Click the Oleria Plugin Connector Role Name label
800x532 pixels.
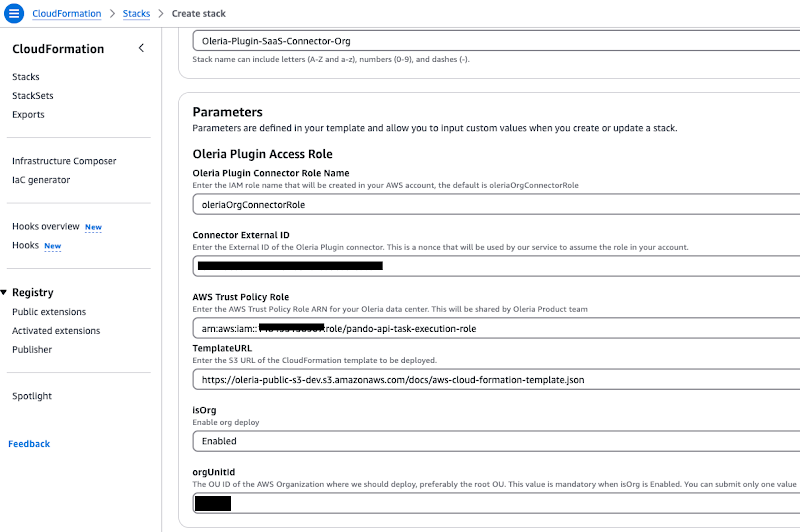coord(271,173)
